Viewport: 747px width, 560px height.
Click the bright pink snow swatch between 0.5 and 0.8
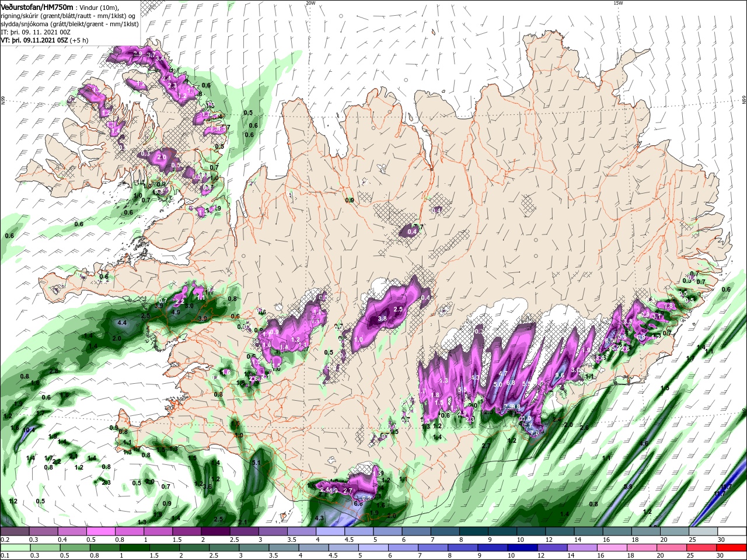point(102,531)
